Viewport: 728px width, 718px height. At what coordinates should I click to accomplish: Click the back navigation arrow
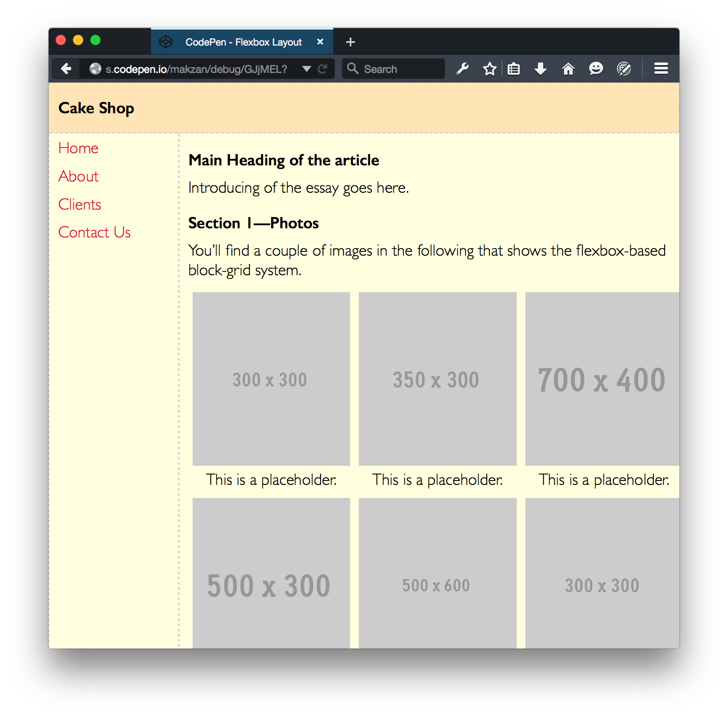click(66, 69)
